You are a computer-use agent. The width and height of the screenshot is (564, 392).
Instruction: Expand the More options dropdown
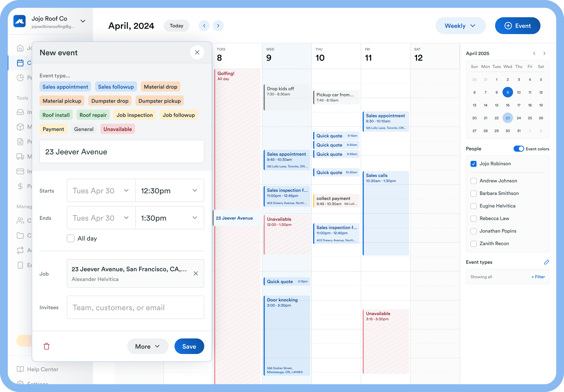[148, 346]
